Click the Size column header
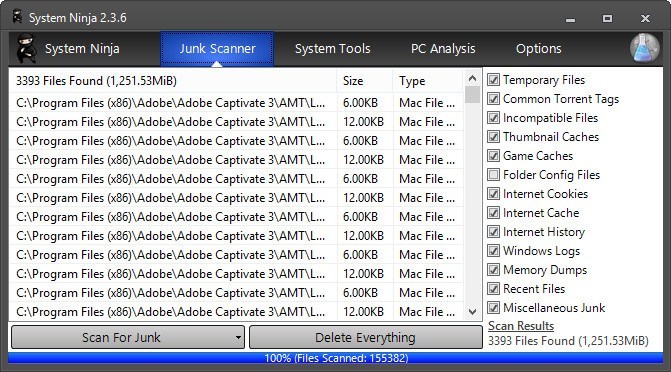Screen dimensions: 671x372 point(365,81)
